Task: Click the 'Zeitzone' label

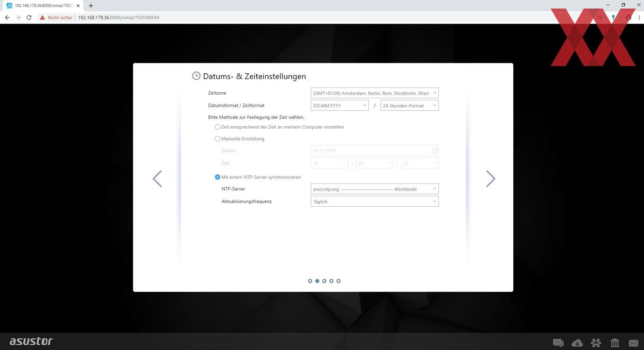Action: (x=217, y=93)
